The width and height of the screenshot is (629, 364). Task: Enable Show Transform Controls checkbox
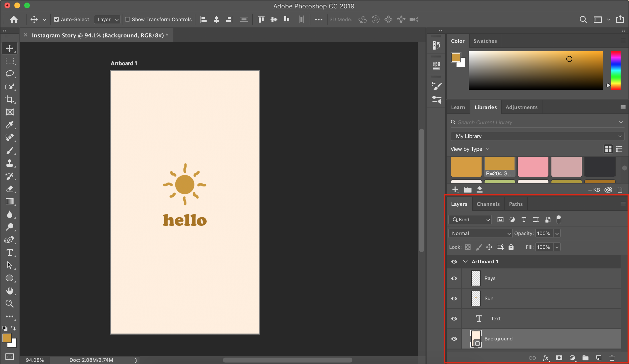pos(128,19)
